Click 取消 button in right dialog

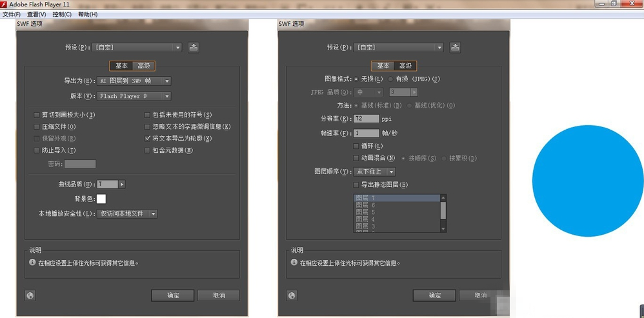pos(480,295)
